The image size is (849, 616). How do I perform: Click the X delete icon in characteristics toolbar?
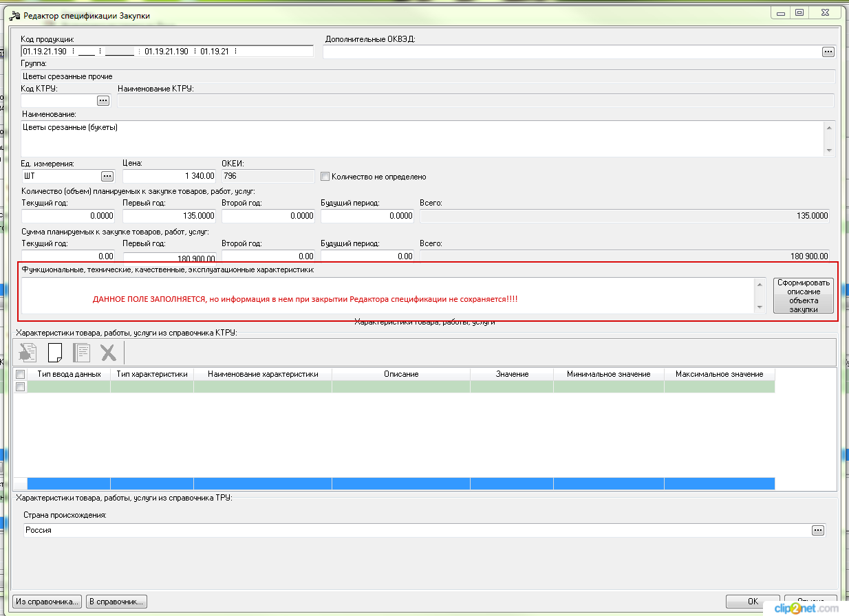pyautogui.click(x=108, y=353)
